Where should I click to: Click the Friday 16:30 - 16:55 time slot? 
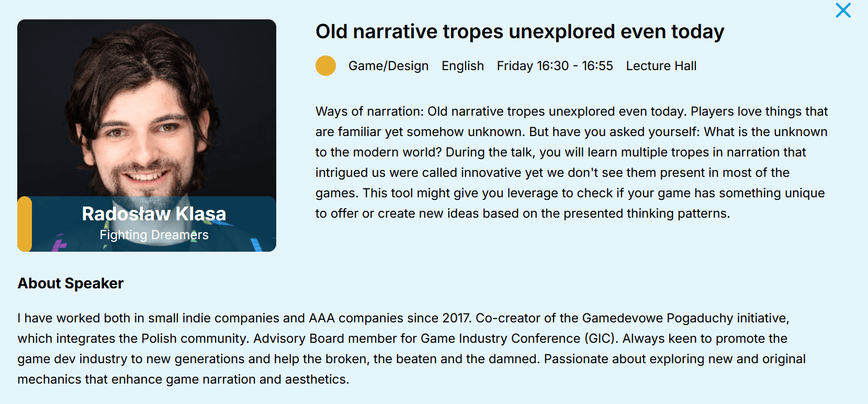pyautogui.click(x=555, y=66)
